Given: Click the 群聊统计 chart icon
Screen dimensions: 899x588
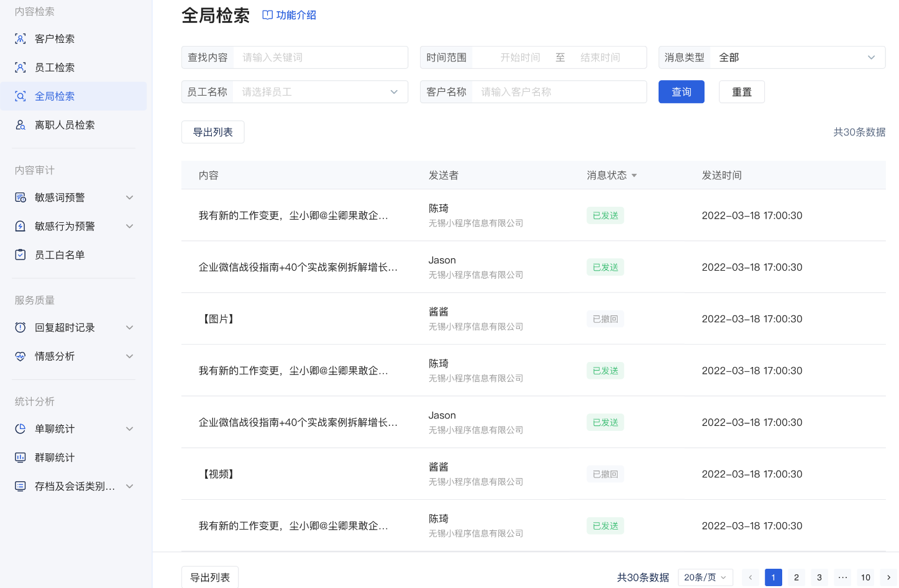Looking at the screenshot, I should tap(21, 457).
